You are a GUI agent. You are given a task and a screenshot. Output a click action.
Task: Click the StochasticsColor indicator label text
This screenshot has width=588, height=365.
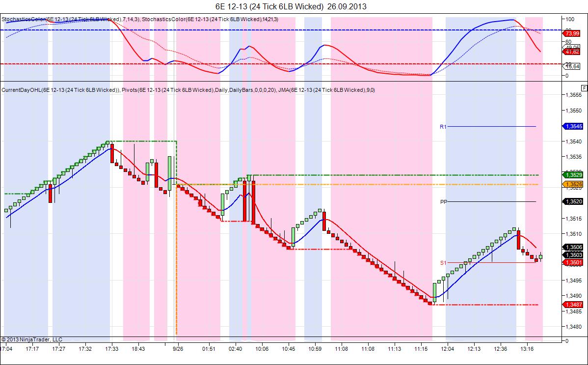pos(140,19)
